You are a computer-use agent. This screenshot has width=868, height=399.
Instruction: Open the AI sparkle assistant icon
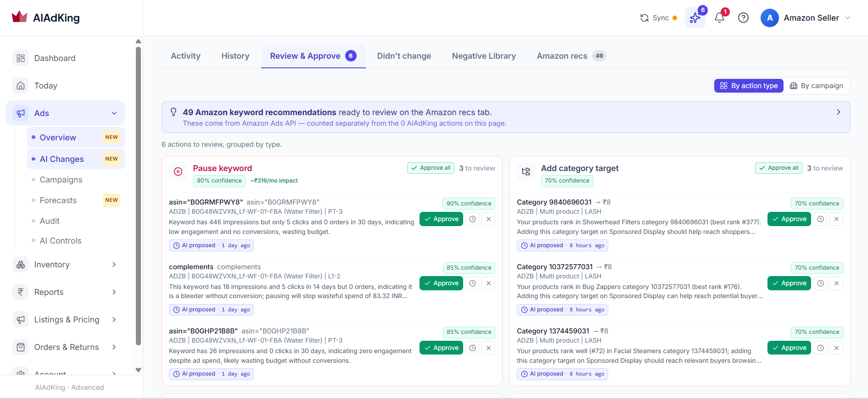695,18
